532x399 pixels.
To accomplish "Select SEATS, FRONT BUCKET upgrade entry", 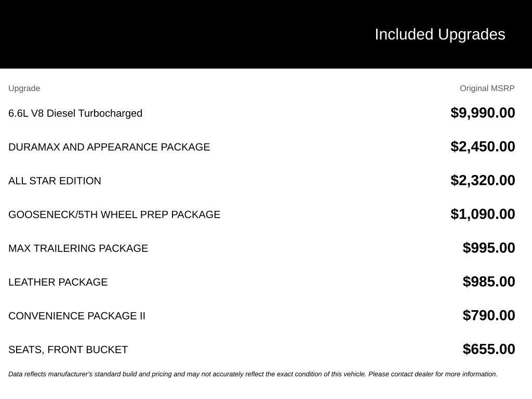I will pyautogui.click(x=68, y=350).
